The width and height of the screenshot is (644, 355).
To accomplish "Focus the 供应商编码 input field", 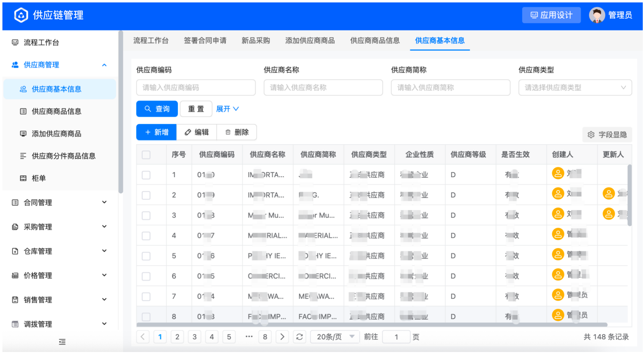I will [196, 88].
